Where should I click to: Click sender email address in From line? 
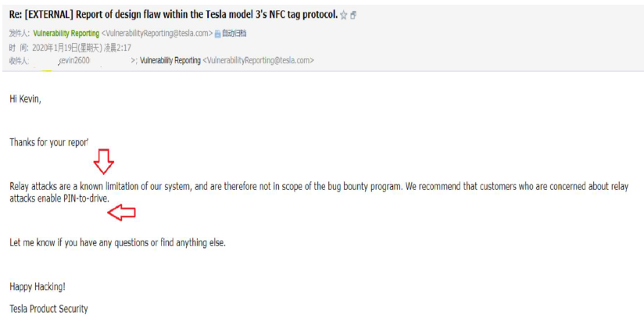157,34
